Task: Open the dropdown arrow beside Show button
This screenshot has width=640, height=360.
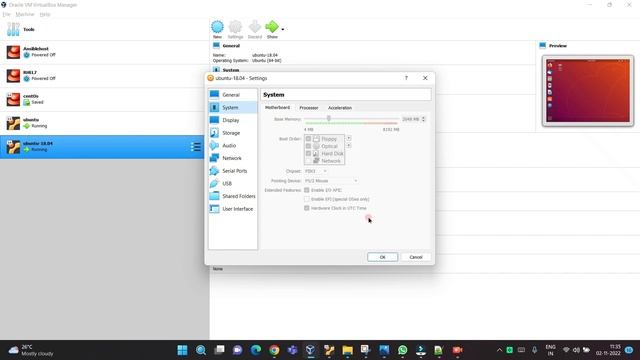Action: tap(283, 29)
